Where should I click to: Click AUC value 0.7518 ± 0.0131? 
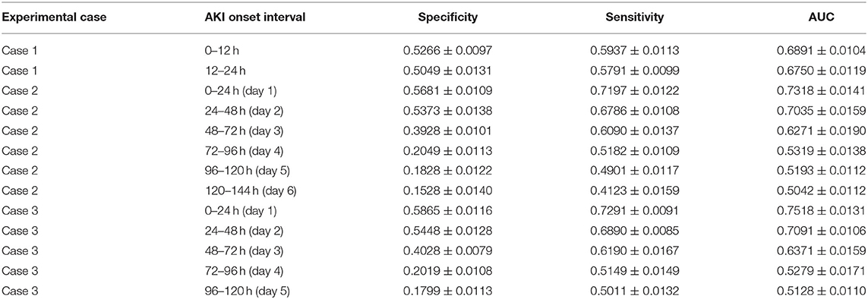(822, 210)
